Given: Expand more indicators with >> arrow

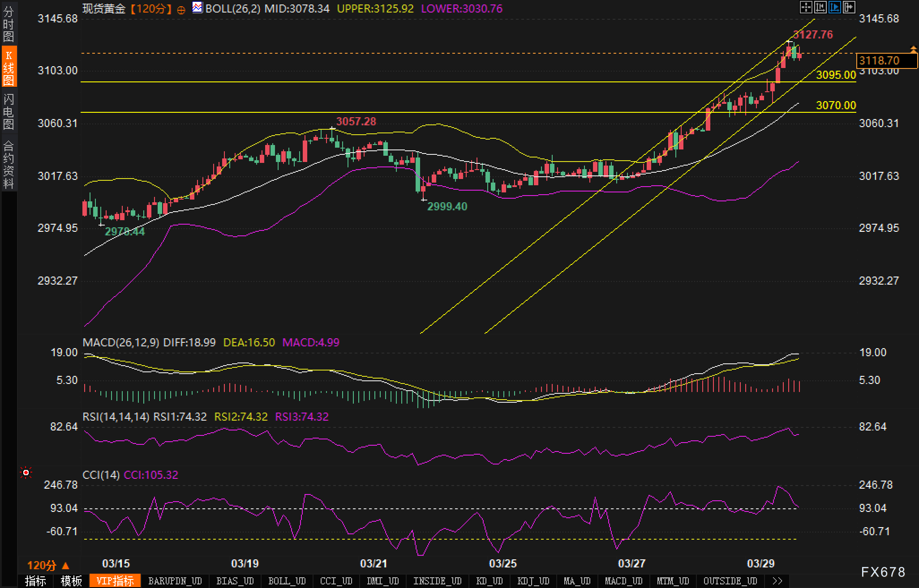Looking at the screenshot, I should point(777,581).
